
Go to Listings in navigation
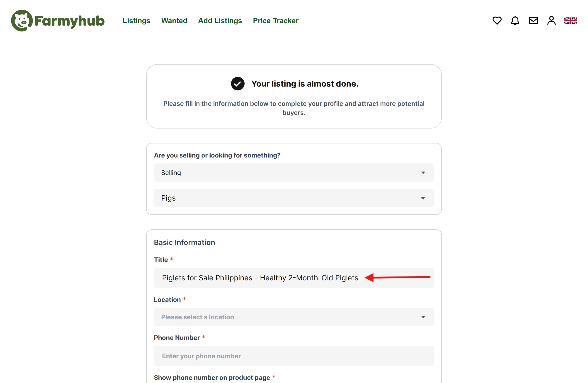(136, 20)
